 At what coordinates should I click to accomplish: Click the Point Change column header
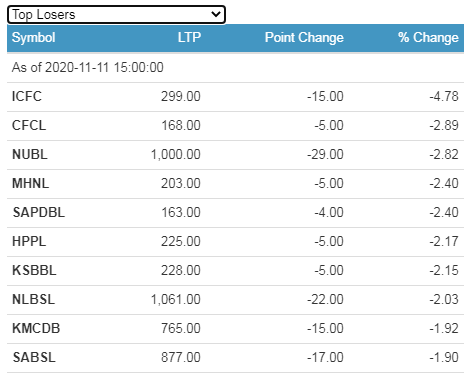(304, 37)
